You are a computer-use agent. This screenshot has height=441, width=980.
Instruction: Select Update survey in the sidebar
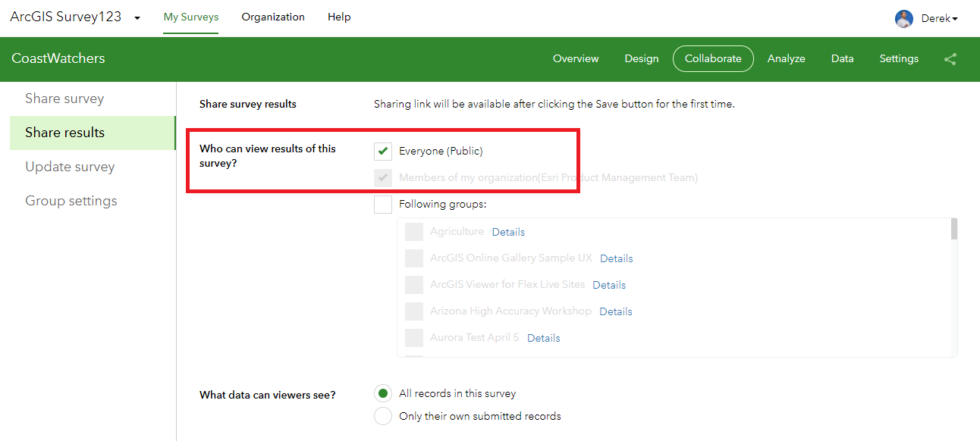[x=70, y=167]
